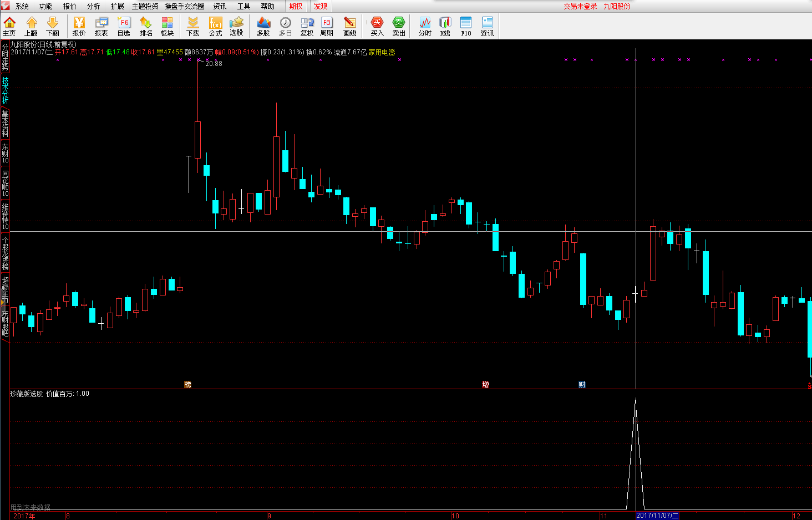Open the 资讯 menu in the menu bar

pyautogui.click(x=220, y=6)
